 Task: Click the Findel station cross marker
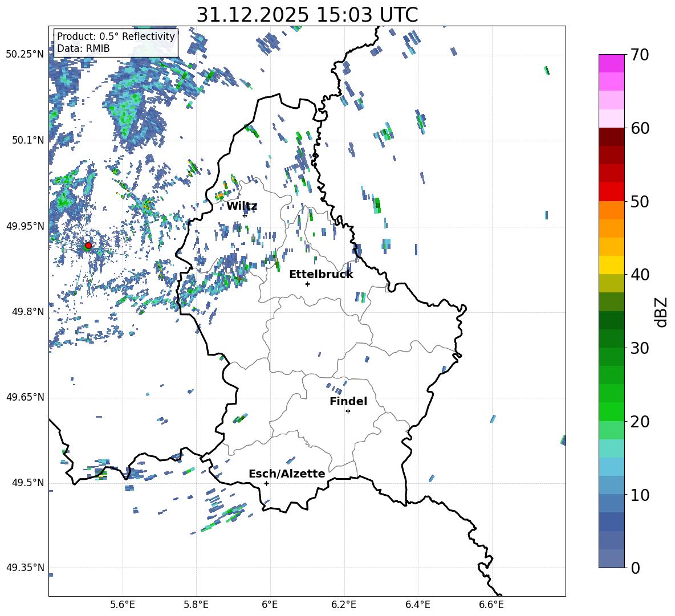(348, 411)
